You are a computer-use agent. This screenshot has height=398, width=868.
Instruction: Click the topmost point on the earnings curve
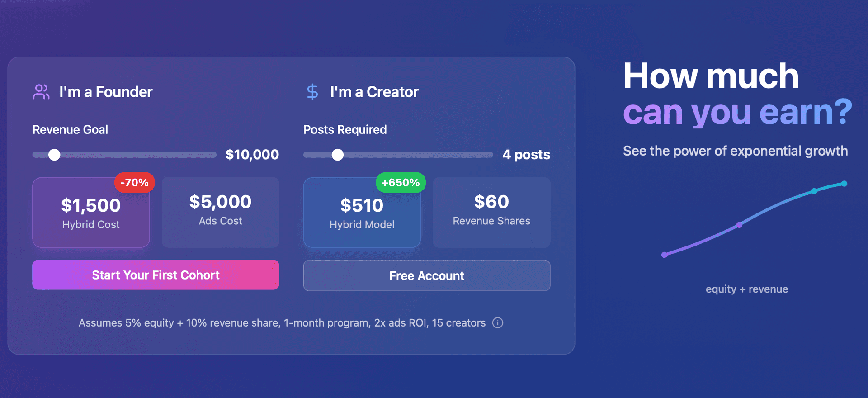coord(844,184)
